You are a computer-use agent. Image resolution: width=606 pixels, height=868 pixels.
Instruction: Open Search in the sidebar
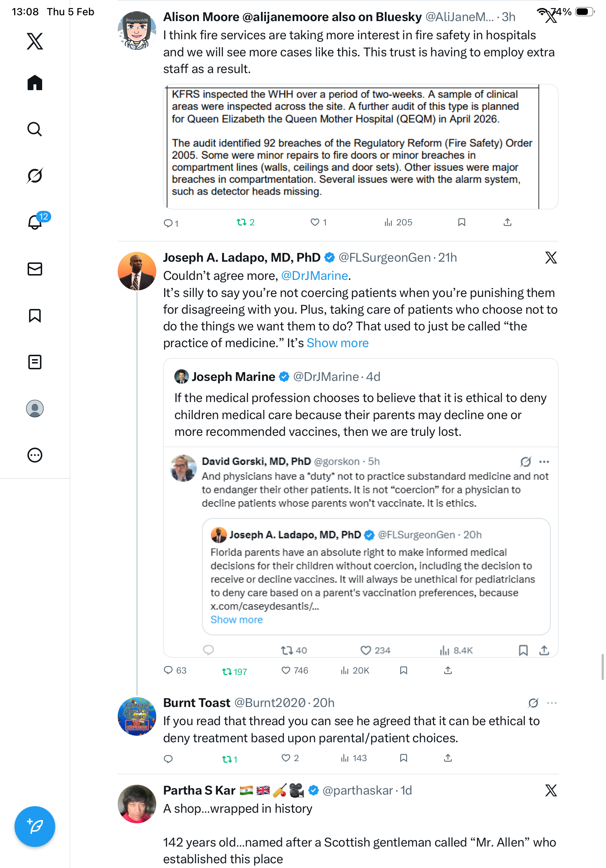[35, 129]
